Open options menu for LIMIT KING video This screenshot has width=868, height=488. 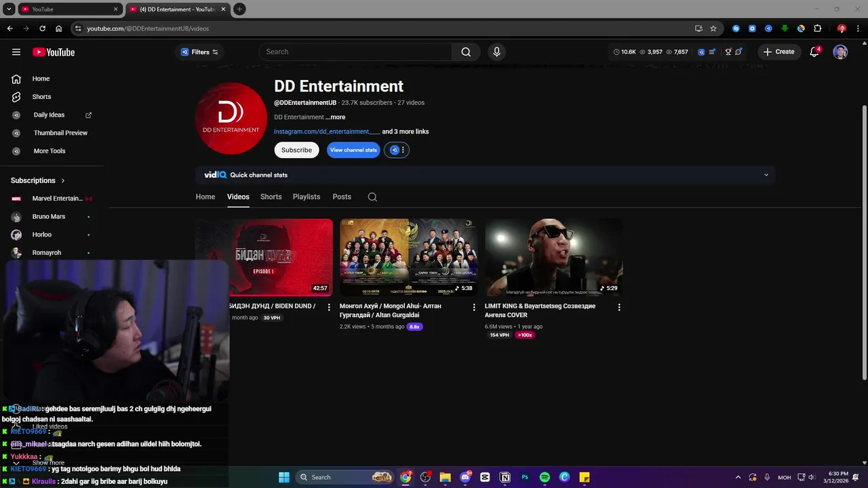tap(619, 307)
